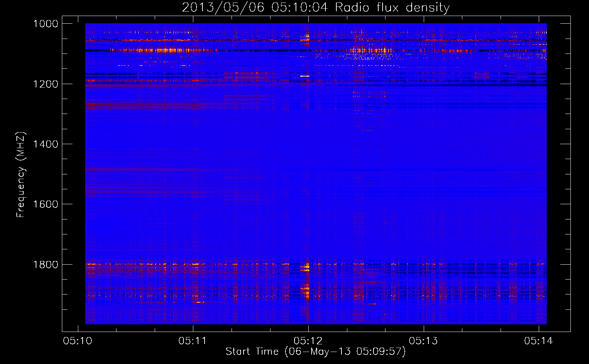The height and width of the screenshot is (364, 589).
Task: Click the plot title "2013/05/06 05:10:04 Radio flux density"
Action: coord(316,7)
